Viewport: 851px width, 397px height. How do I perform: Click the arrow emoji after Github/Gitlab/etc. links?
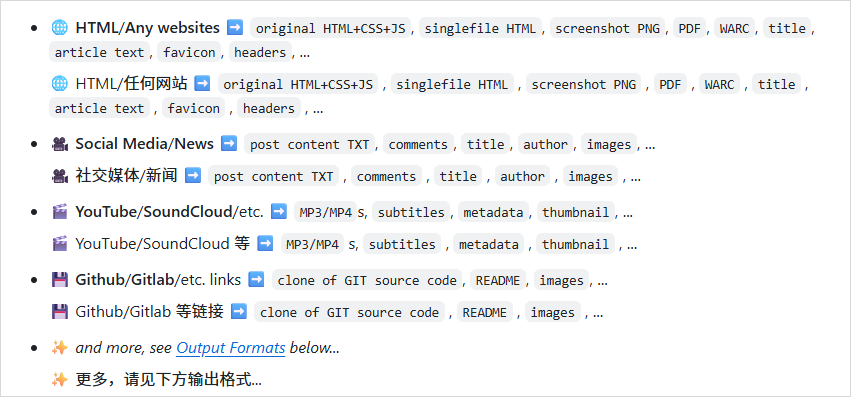(256, 280)
